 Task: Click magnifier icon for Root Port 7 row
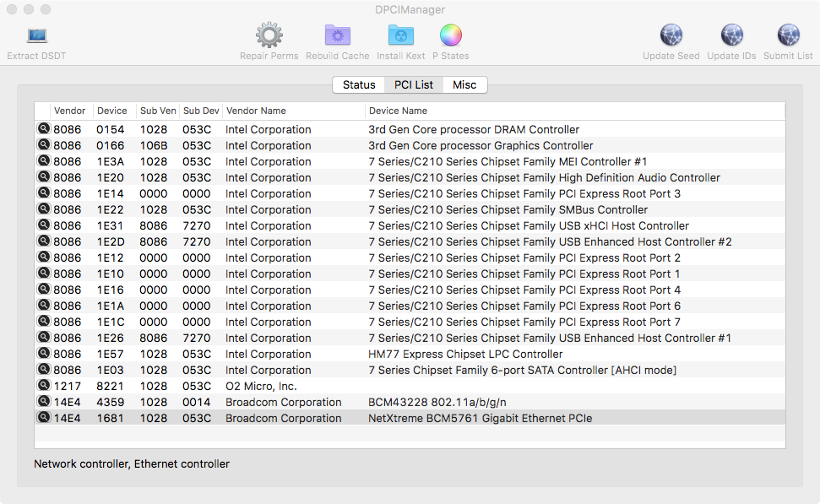coord(44,321)
